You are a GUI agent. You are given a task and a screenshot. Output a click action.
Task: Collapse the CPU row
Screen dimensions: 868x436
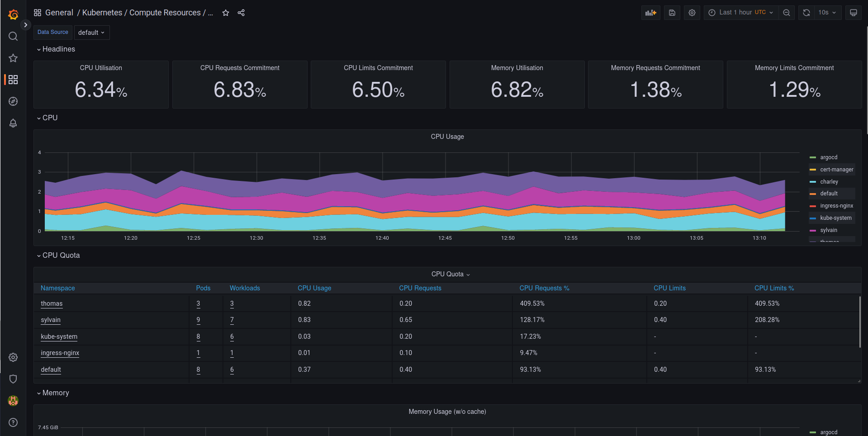47,118
